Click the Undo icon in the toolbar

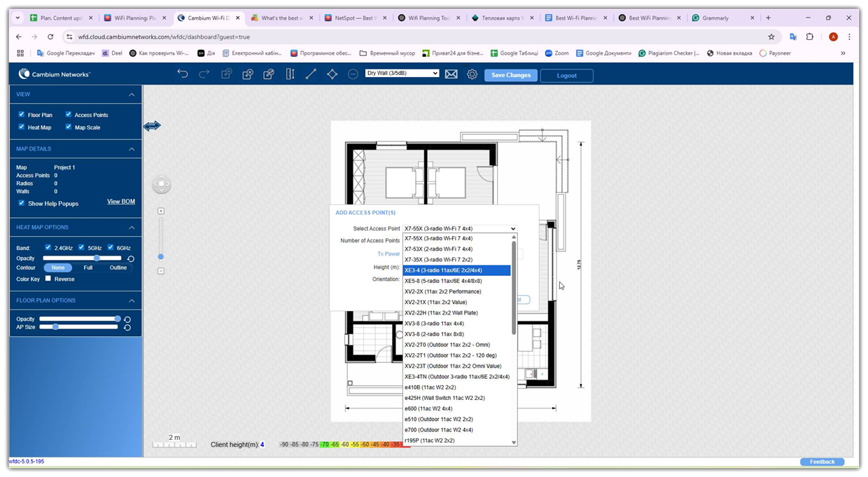[182, 73]
